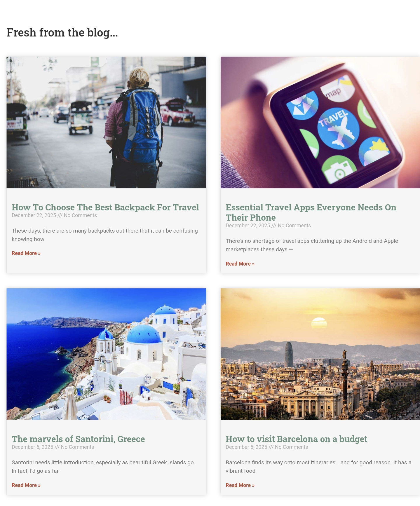420x506 pixels.
Task: Open 'How To Choose The Best Backpack For Travel'
Action: click(x=105, y=207)
